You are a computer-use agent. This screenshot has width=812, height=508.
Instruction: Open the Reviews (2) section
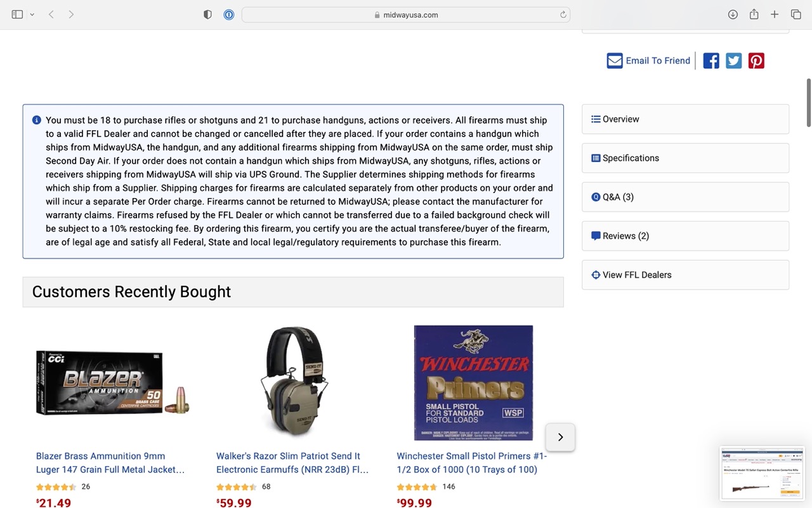tap(685, 236)
